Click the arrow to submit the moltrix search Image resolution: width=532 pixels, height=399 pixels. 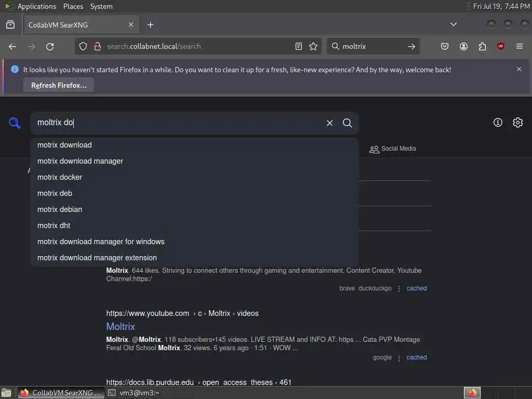tap(411, 46)
